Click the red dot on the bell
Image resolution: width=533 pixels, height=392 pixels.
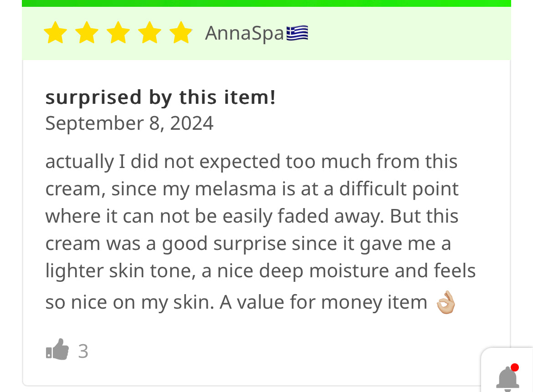[x=515, y=367]
